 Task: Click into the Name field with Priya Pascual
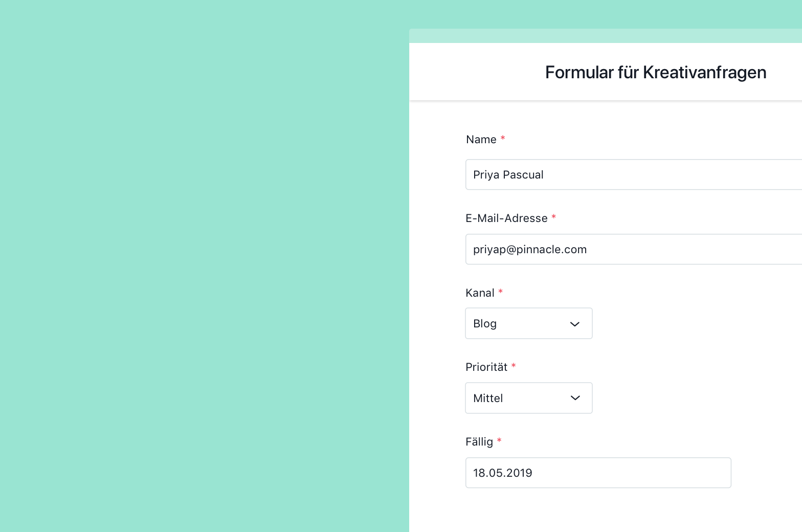tap(634, 174)
